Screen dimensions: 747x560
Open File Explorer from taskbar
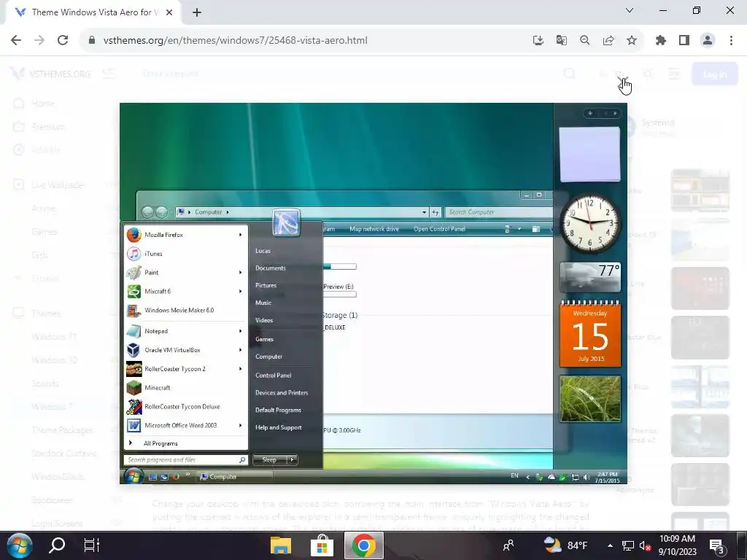tap(281, 545)
